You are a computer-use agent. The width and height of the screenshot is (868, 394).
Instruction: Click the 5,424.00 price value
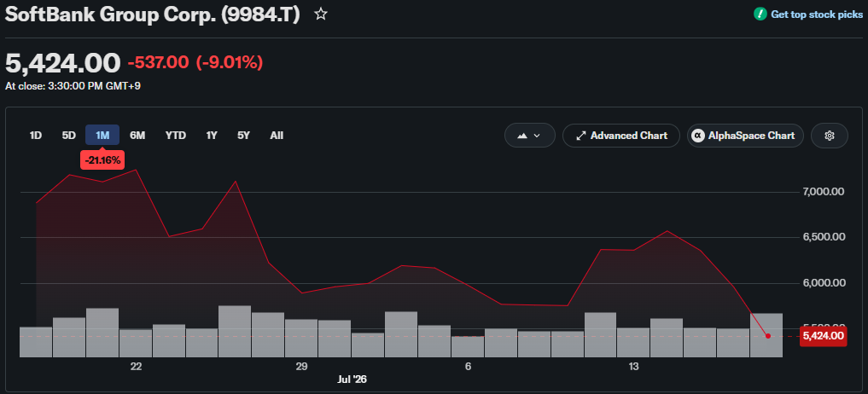(62, 62)
